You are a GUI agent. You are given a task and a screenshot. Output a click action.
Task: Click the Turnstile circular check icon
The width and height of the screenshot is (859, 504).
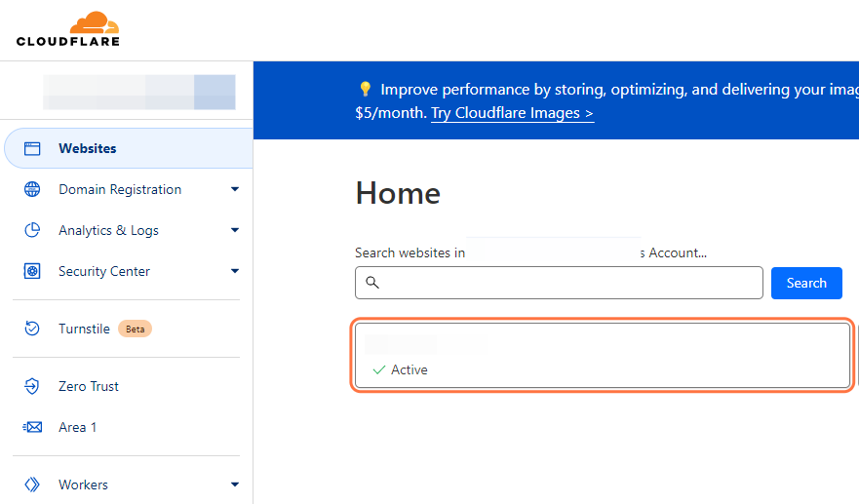click(32, 330)
